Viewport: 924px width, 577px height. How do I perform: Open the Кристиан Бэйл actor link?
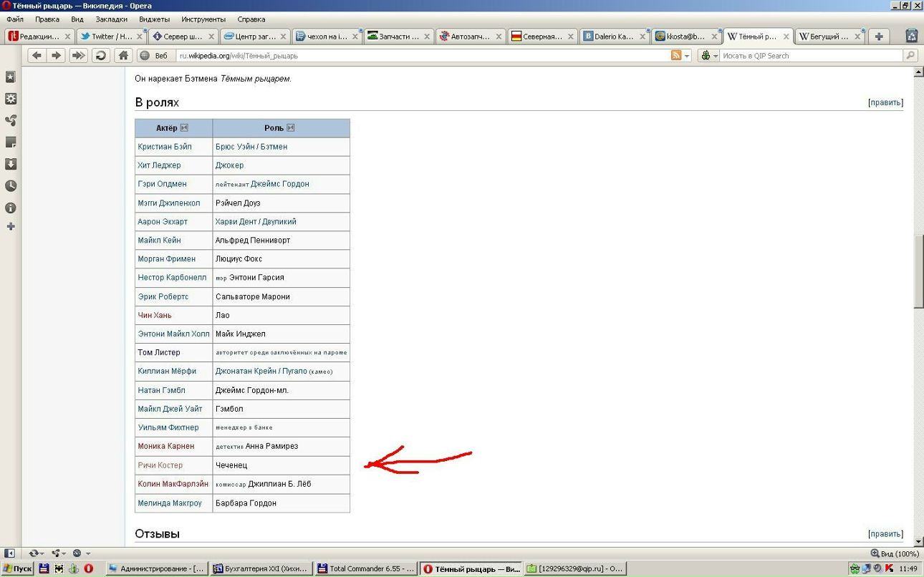[x=165, y=147]
